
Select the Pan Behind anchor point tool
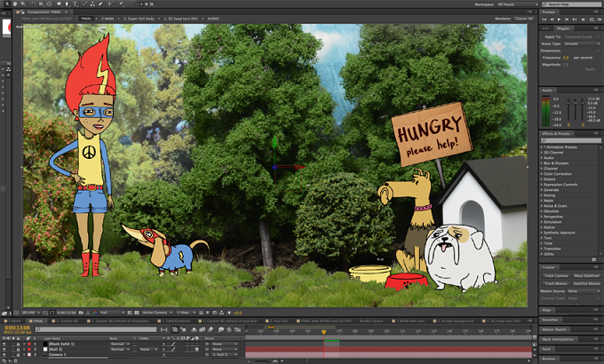coord(49,4)
